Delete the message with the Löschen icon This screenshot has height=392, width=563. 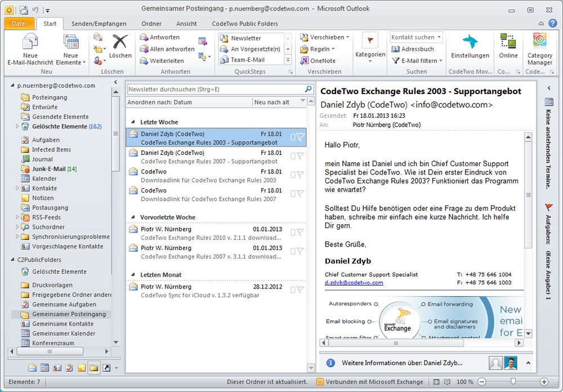(x=120, y=47)
